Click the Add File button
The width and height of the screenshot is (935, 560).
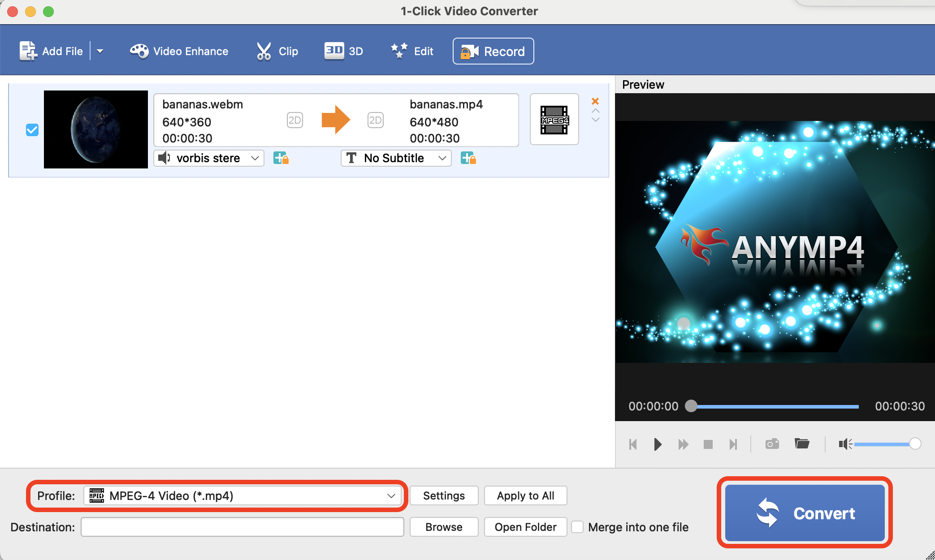(x=51, y=51)
